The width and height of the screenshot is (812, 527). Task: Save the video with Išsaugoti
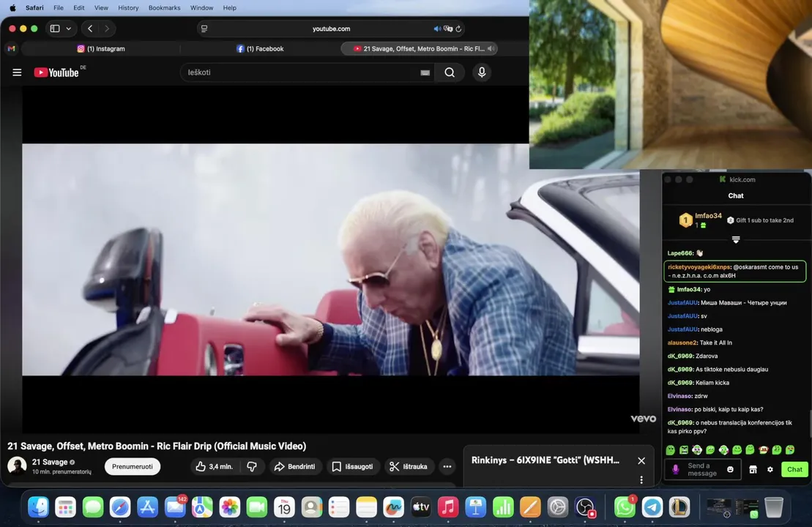click(x=353, y=466)
